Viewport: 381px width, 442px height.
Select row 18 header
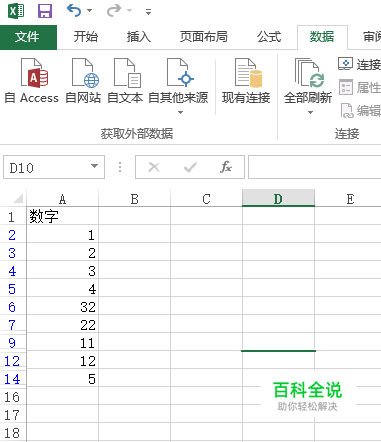tap(12, 433)
